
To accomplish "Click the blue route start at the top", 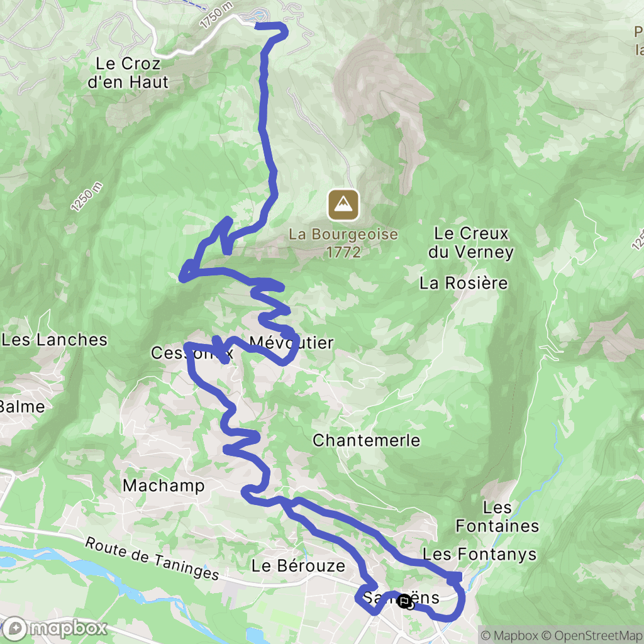I will [x=257, y=26].
